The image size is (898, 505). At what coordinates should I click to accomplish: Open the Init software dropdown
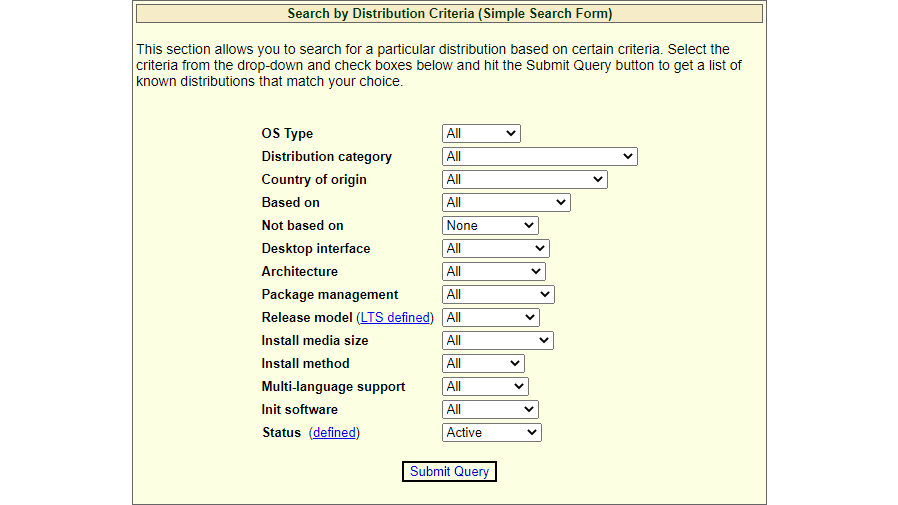tap(490, 409)
